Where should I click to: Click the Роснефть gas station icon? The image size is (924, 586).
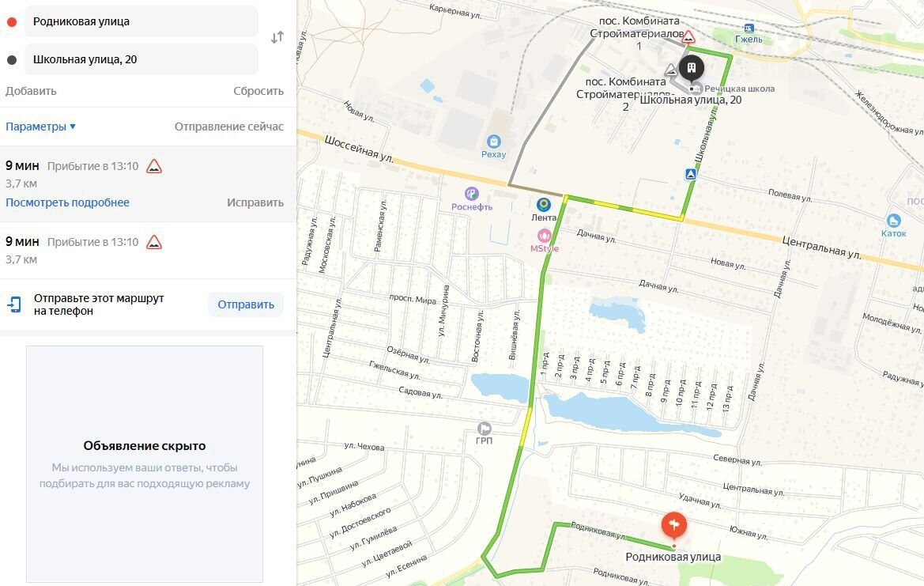click(471, 194)
